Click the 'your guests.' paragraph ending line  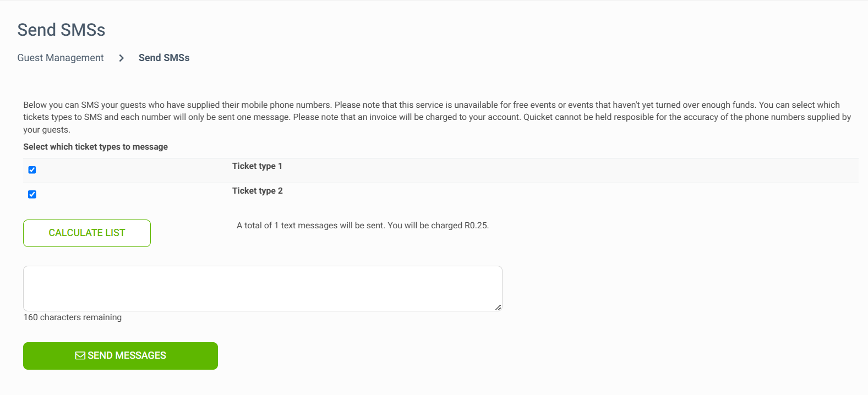47,130
